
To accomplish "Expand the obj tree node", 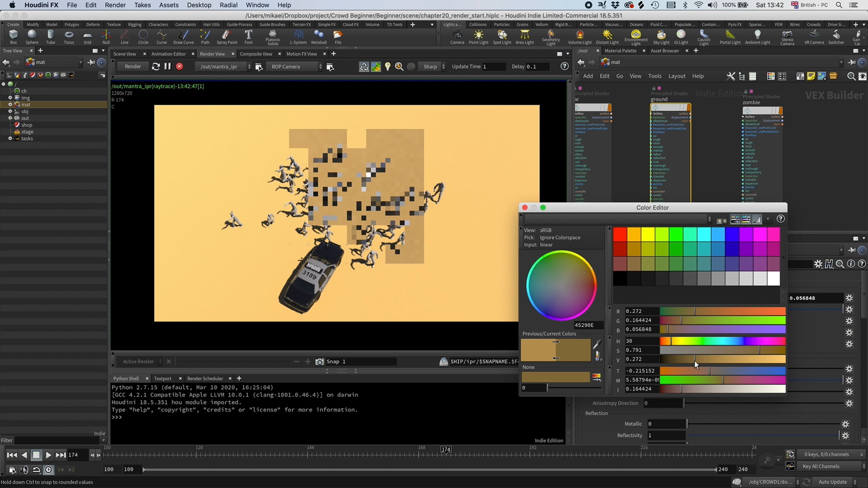I will click(x=10, y=111).
